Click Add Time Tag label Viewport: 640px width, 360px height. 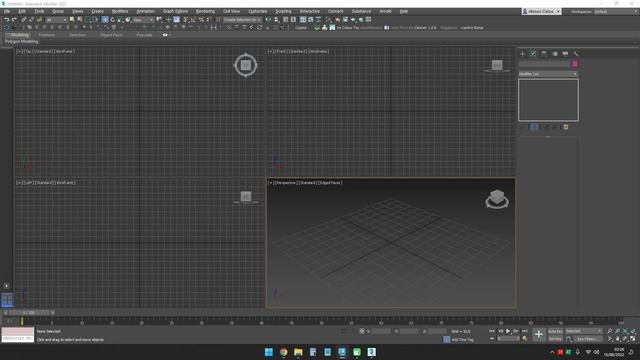(463, 340)
